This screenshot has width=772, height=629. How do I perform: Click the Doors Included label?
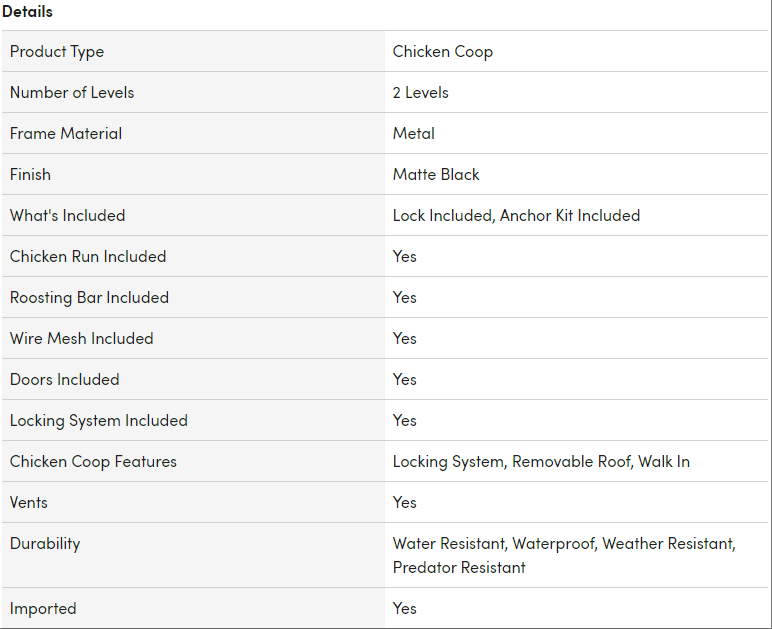[x=64, y=379]
